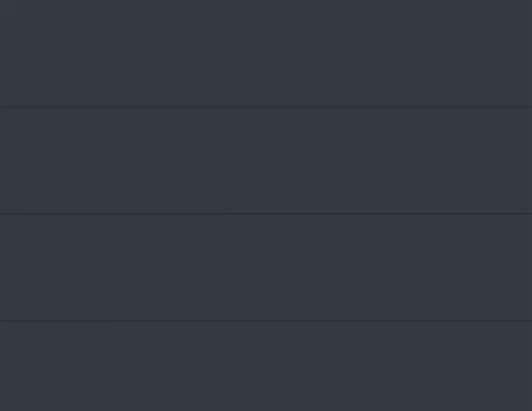This screenshot has height=411, width=532.
Task: Click the topmost horizontal divider line
Action: point(266,107)
